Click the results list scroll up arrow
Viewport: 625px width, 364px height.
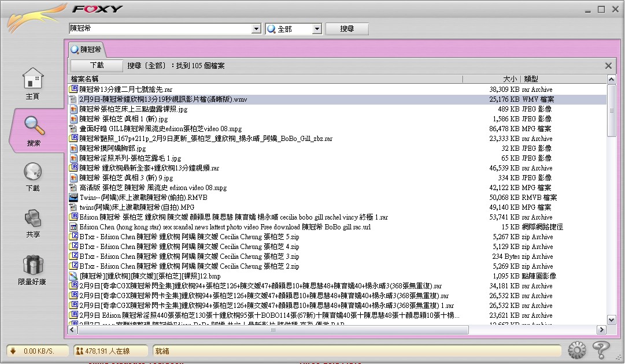pos(612,80)
